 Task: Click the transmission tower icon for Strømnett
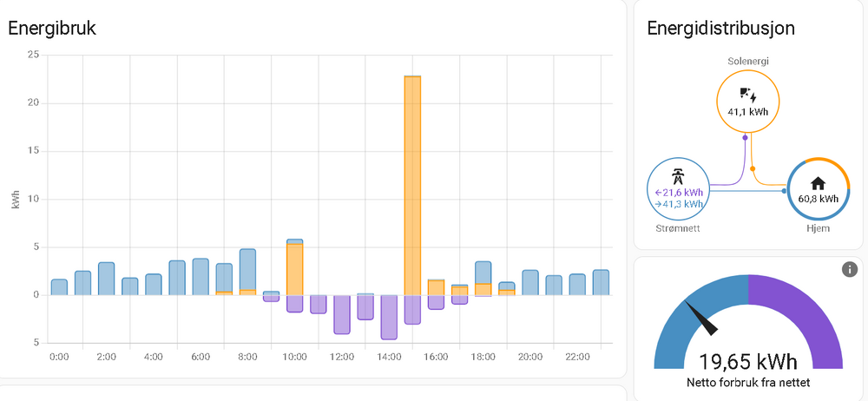point(680,174)
